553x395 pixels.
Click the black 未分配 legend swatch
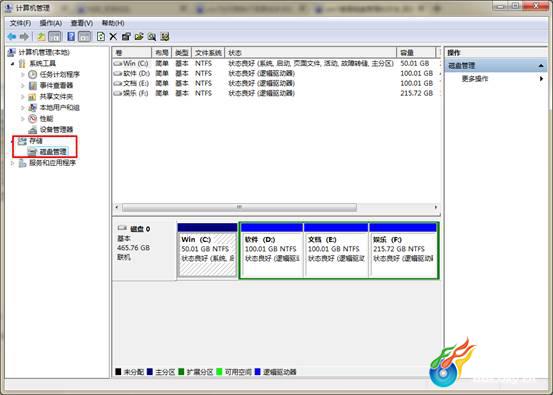pos(118,372)
